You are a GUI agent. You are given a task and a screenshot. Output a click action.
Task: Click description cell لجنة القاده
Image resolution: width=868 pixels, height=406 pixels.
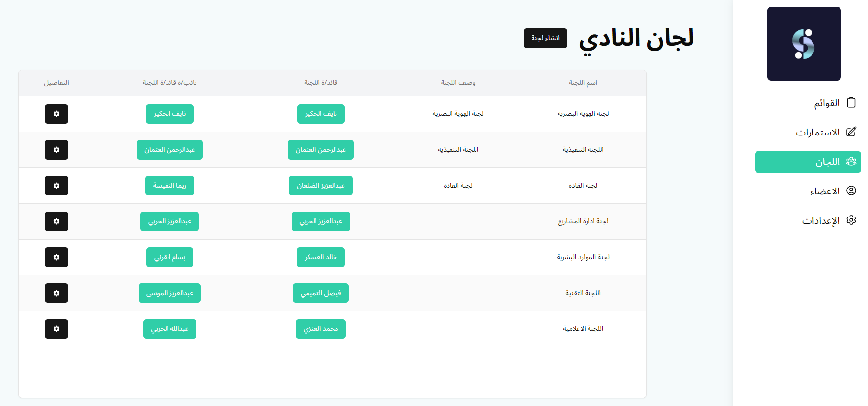click(458, 186)
